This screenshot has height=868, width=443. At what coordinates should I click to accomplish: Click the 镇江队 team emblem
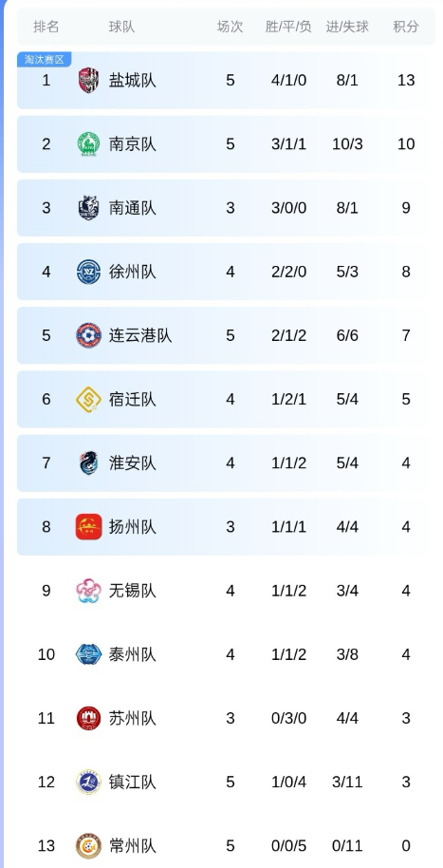tap(88, 783)
